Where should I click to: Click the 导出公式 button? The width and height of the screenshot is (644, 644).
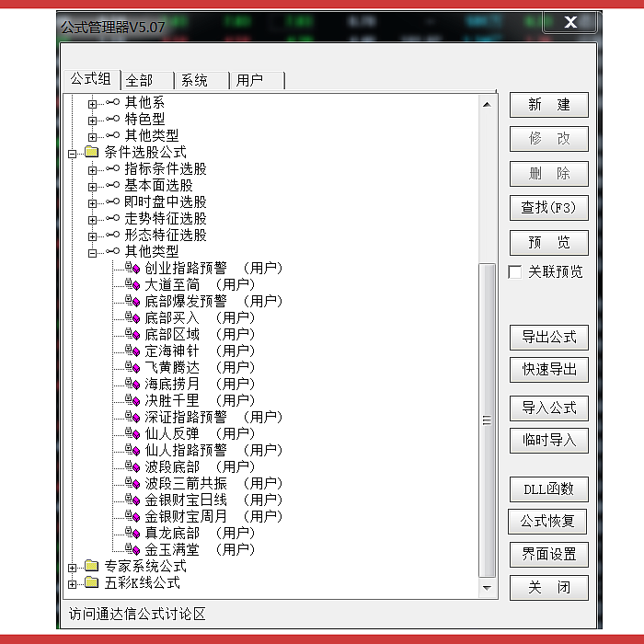point(548,338)
